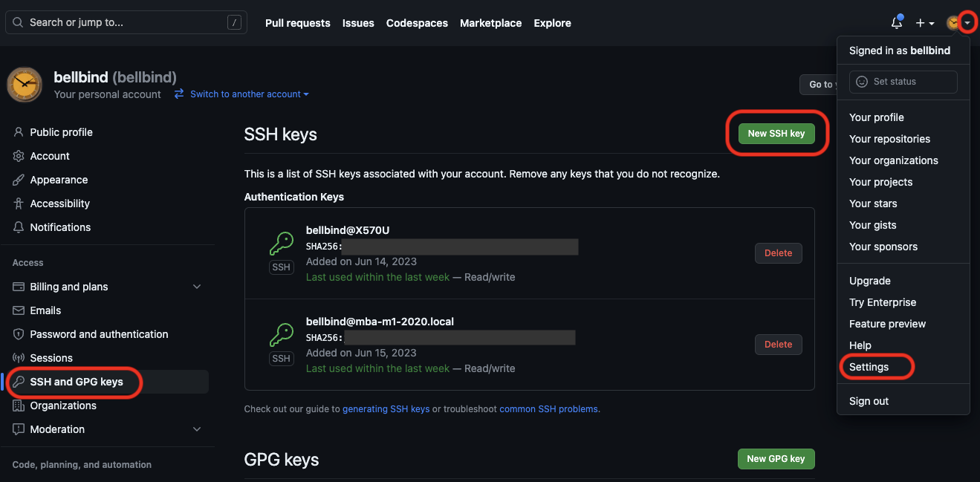This screenshot has height=482, width=980.
Task: Click the key icon for bellbind@mba-m1-2020.local
Action: pyautogui.click(x=281, y=335)
